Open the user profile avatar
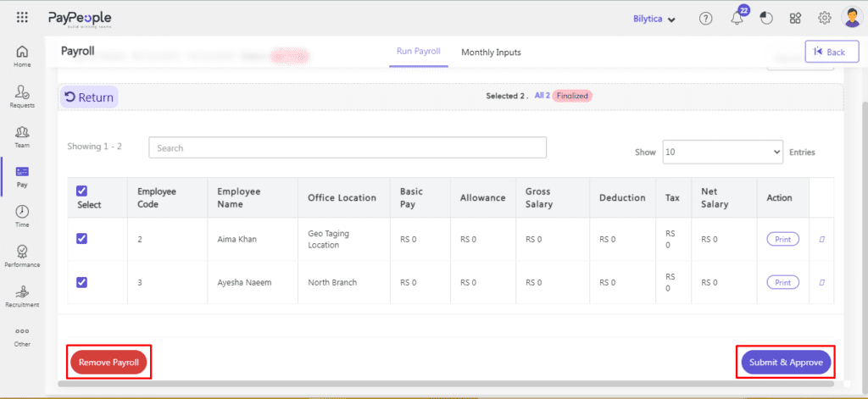The image size is (868, 399). [851, 17]
